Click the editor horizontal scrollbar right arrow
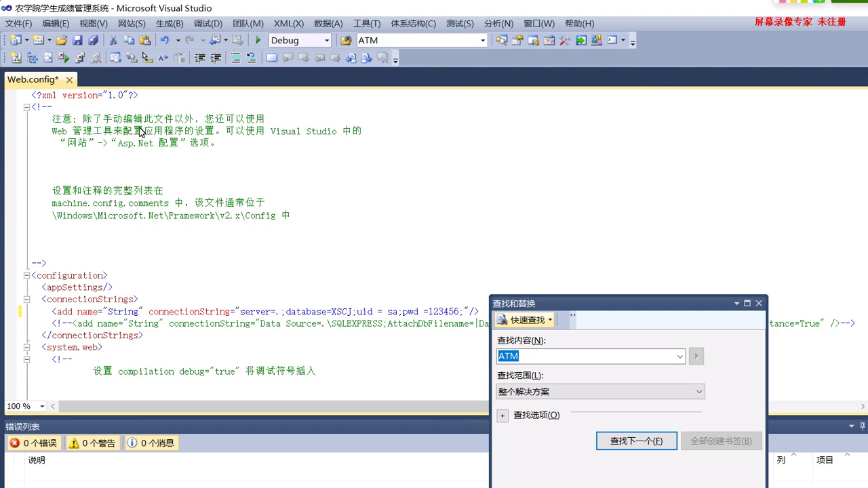The width and height of the screenshot is (868, 488). 863,407
